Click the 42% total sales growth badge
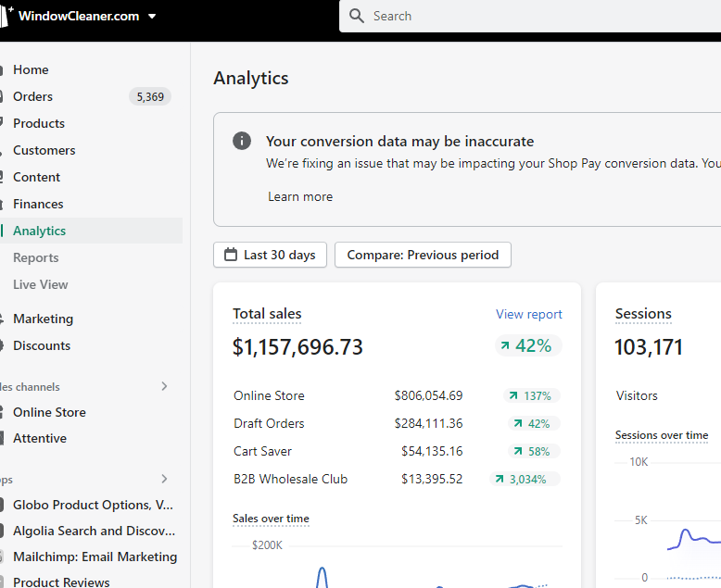 tap(528, 346)
